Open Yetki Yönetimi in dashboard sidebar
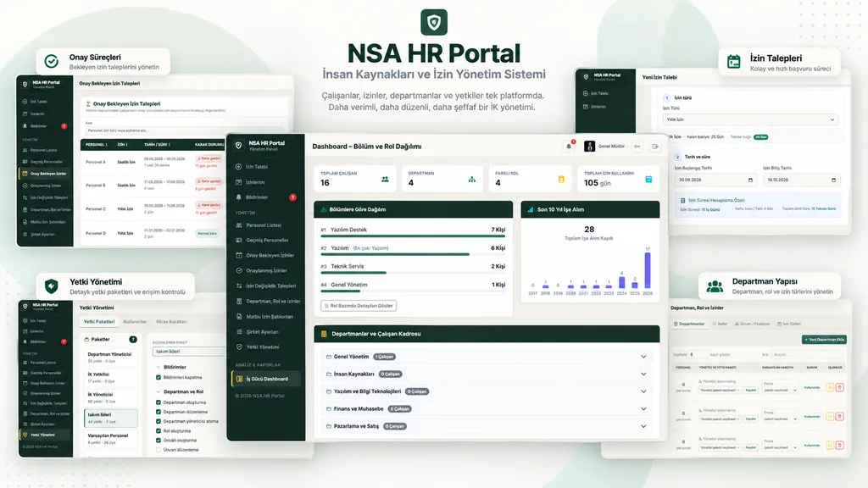The width and height of the screenshot is (868, 488). tap(263, 347)
